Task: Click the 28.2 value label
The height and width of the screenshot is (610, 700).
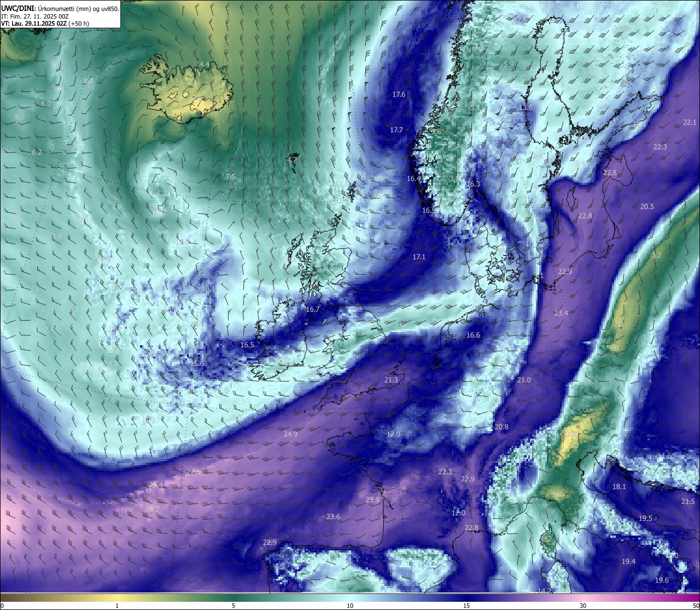Action: click(152, 509)
